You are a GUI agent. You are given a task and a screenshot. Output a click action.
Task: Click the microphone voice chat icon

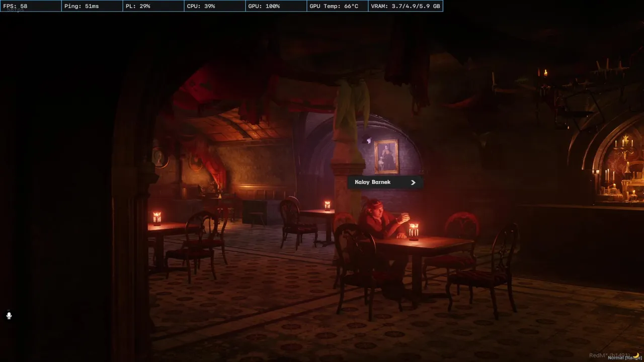[9, 316]
